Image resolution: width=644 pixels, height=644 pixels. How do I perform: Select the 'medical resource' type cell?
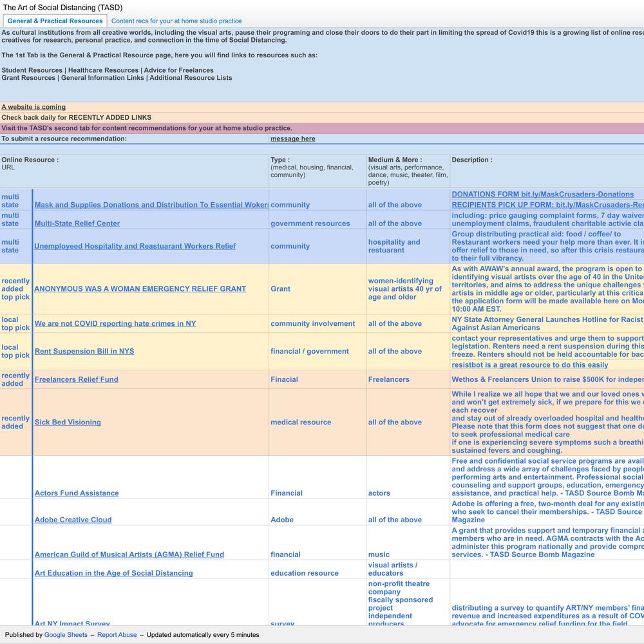click(317, 422)
